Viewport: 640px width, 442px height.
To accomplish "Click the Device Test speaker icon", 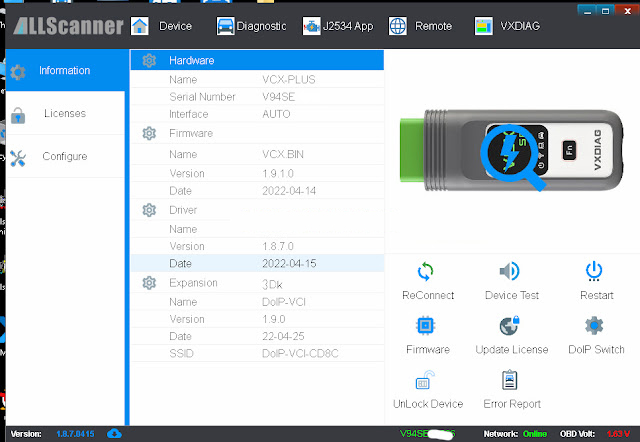I will point(509,271).
